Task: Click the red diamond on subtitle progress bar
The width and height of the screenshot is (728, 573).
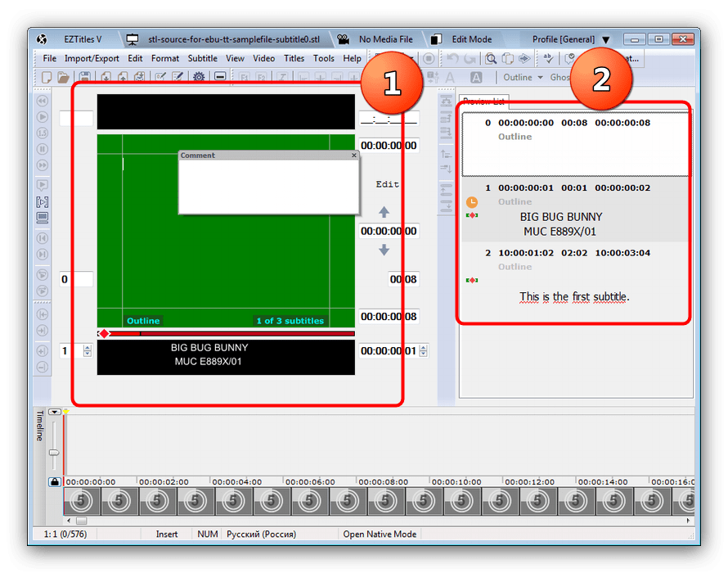Action: [x=104, y=333]
